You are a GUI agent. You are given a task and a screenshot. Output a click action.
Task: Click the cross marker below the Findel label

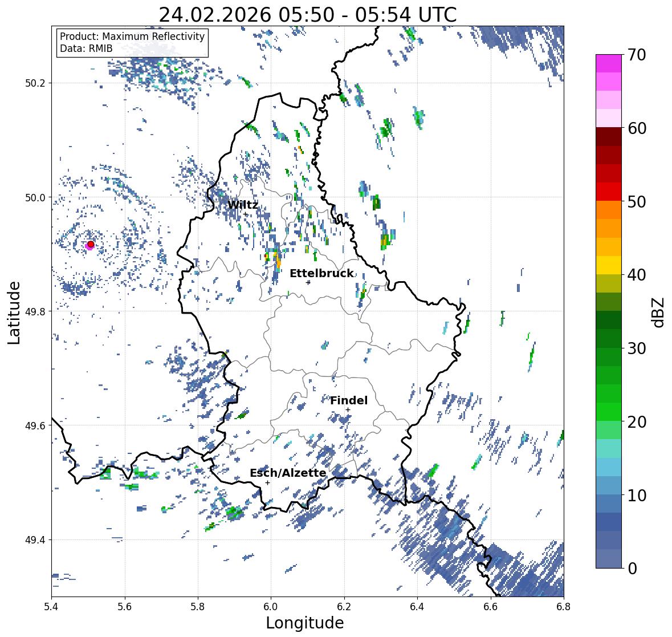348,410
